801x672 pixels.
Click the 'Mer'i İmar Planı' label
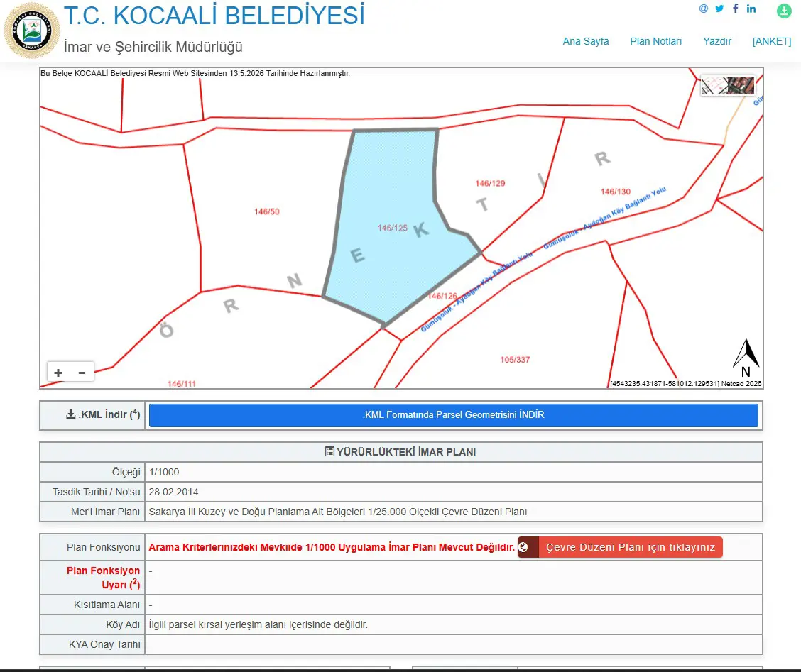(x=105, y=512)
